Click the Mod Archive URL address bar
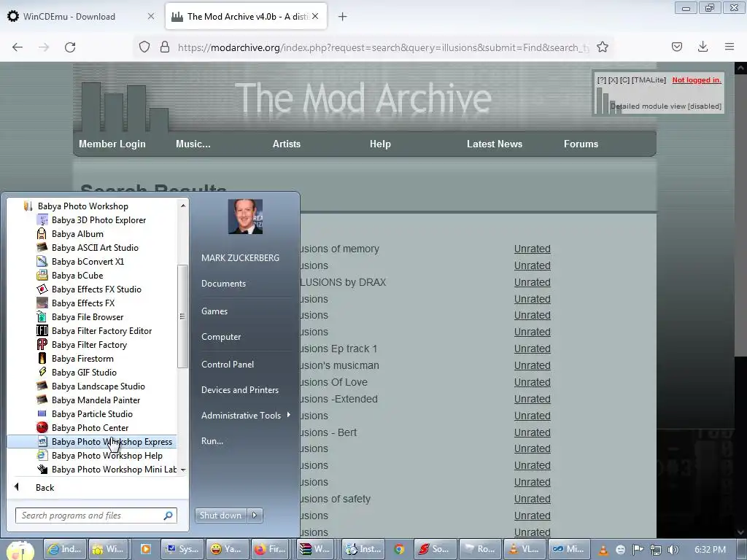747x560 pixels. pyautogui.click(x=384, y=47)
